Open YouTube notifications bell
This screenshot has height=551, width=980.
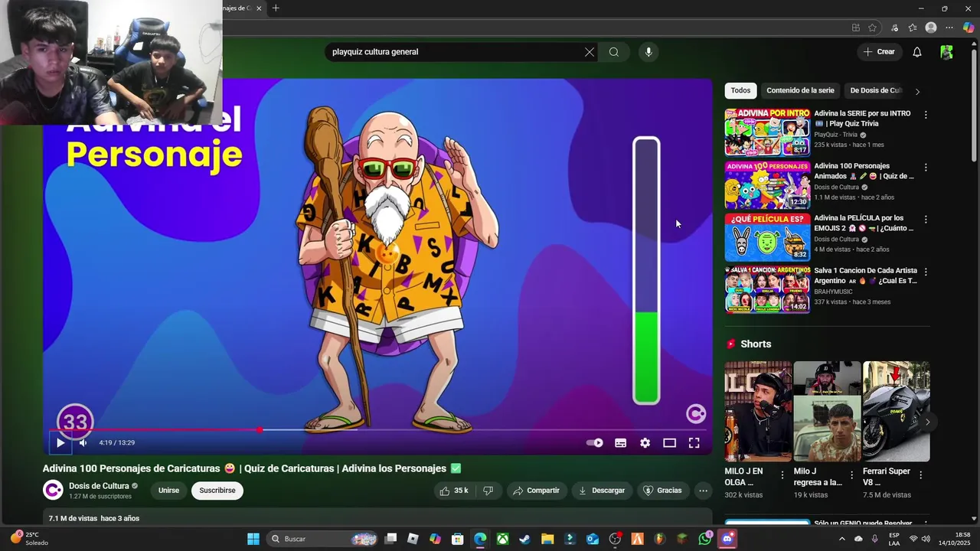tap(917, 52)
